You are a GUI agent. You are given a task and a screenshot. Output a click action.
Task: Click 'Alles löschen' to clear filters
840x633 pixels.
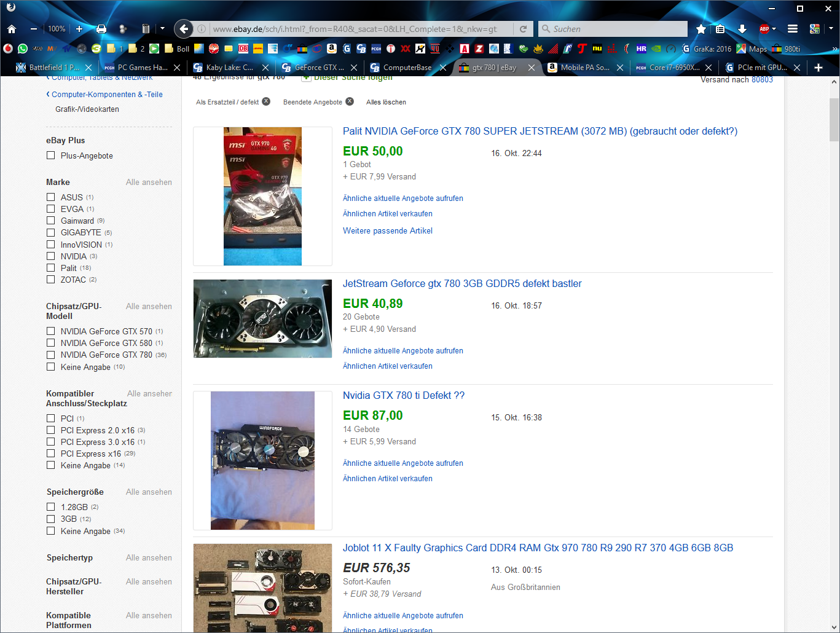(386, 102)
